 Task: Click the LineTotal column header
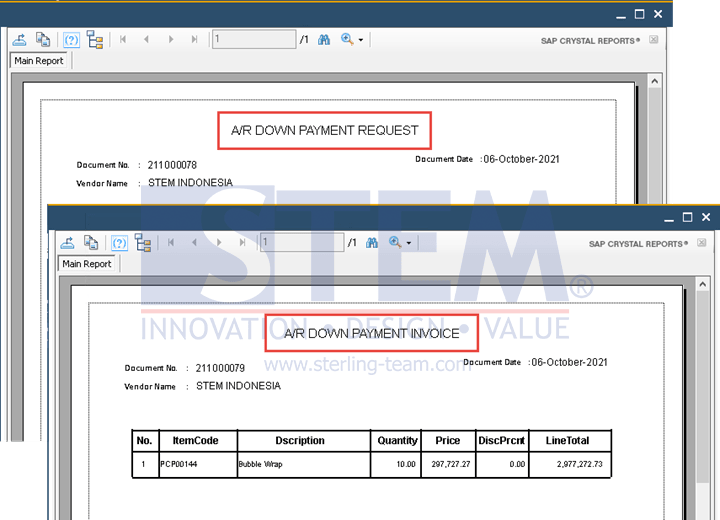coord(568,441)
